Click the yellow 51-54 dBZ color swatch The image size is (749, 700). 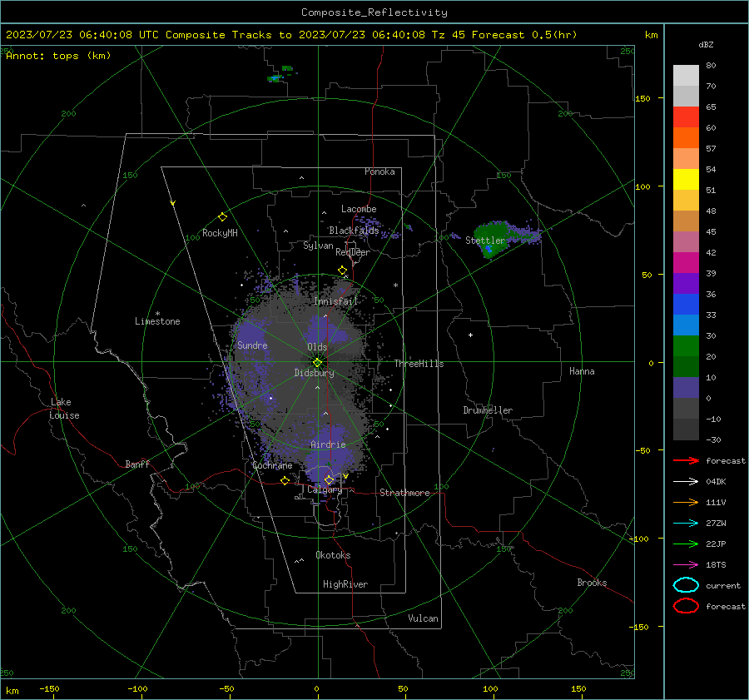coord(686,180)
